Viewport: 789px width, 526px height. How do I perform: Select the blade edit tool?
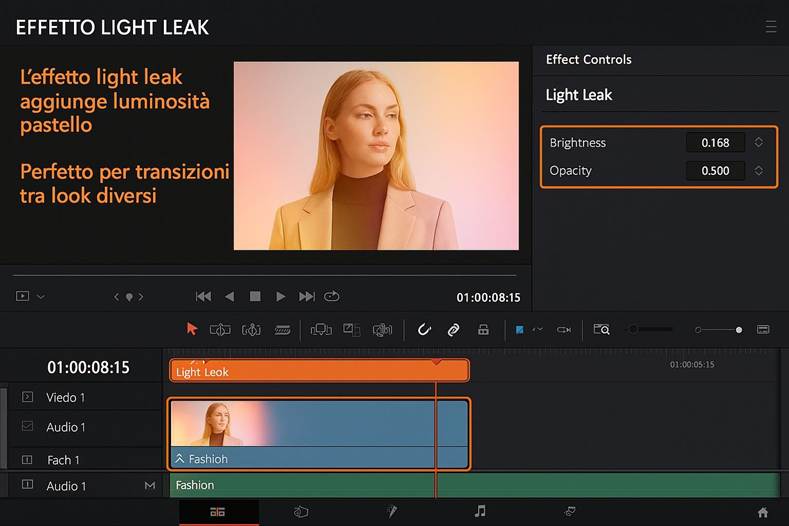(x=282, y=329)
